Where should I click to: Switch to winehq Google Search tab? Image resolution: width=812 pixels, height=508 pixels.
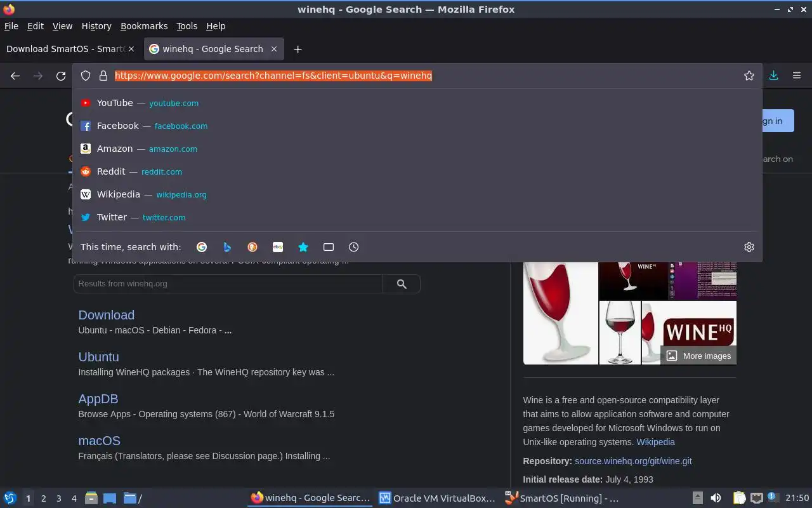[x=214, y=49]
